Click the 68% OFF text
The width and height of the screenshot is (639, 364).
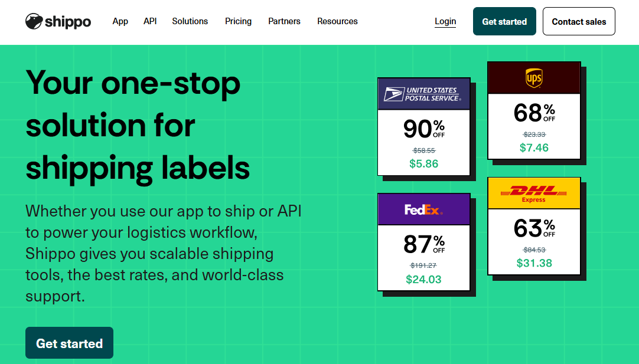click(534, 113)
